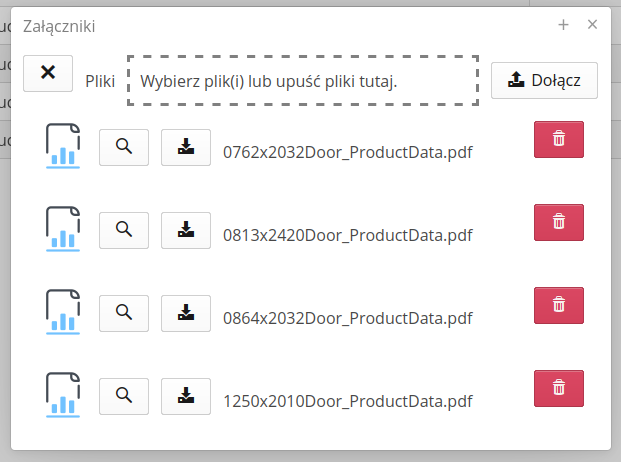This screenshot has width=621, height=462.
Task: Open the 0762x2032Door_ProductData.pdf file name
Action: coord(347,153)
